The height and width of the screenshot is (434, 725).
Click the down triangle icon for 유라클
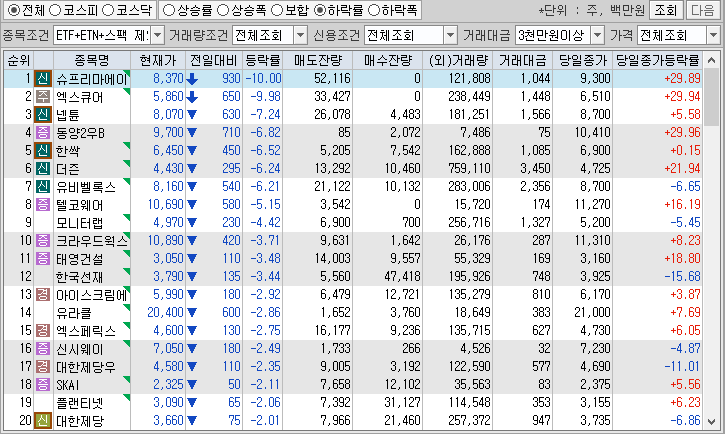(192, 313)
